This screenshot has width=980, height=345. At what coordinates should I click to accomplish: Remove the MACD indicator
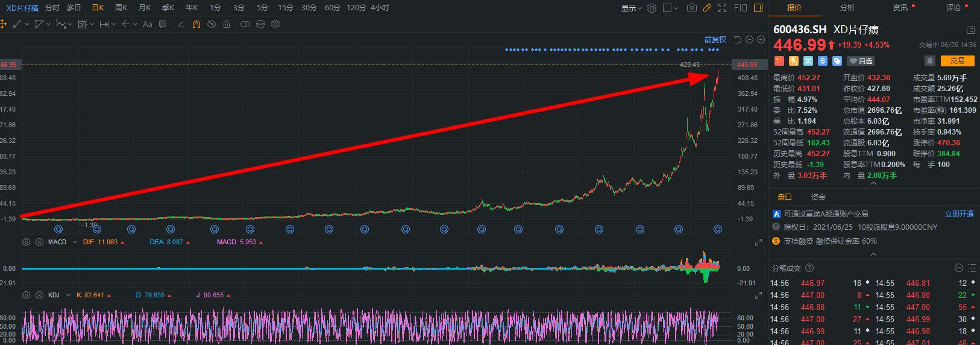tap(39, 242)
